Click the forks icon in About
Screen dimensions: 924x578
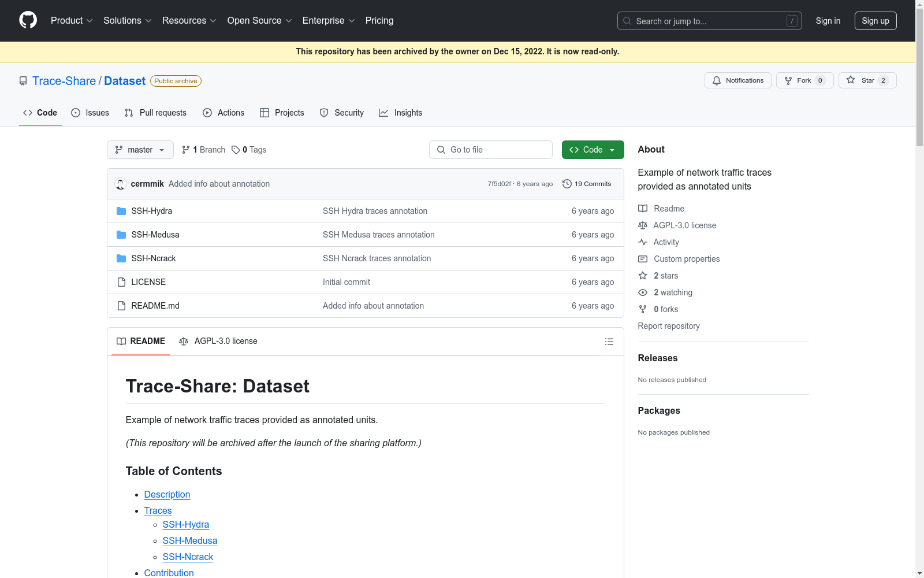pos(643,309)
